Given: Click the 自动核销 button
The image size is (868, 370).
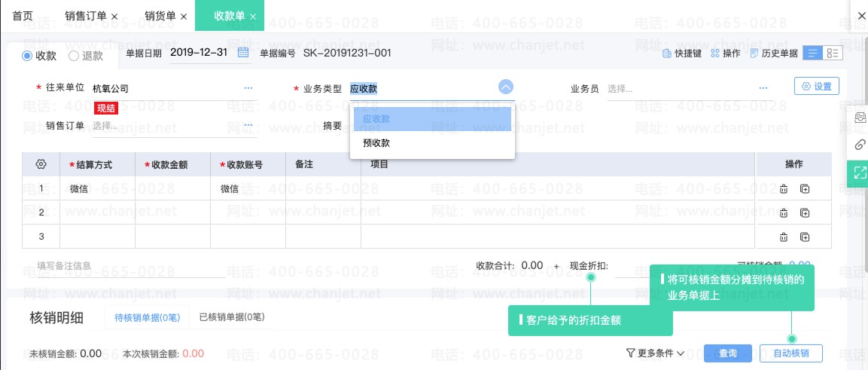Looking at the screenshot, I should (x=791, y=353).
